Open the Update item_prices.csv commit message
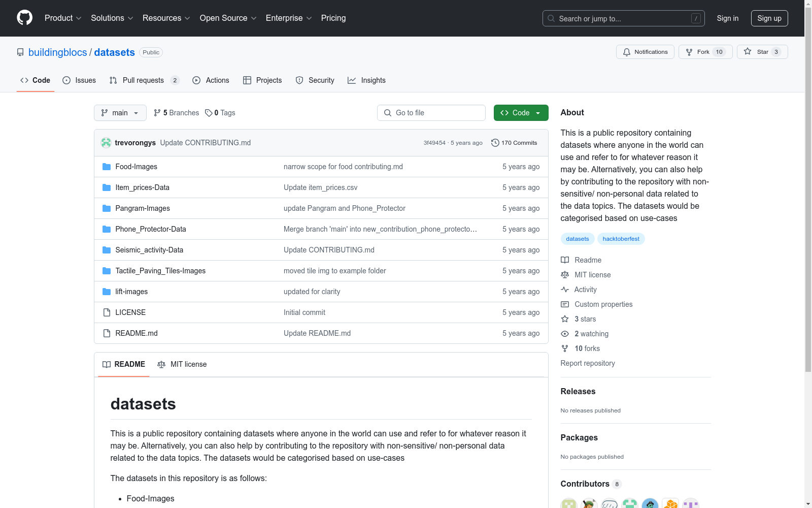 tap(321, 187)
